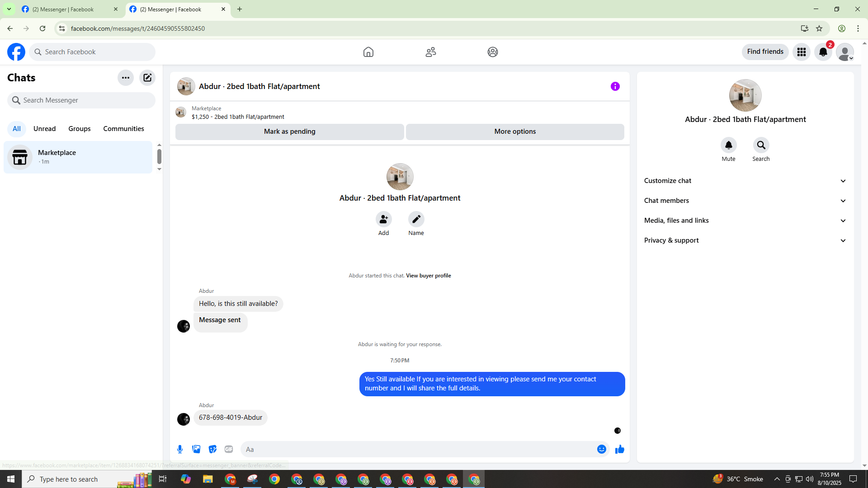Viewport: 868px width, 488px height.
Task: Focus the Search Messenger field
Action: pyautogui.click(x=81, y=100)
